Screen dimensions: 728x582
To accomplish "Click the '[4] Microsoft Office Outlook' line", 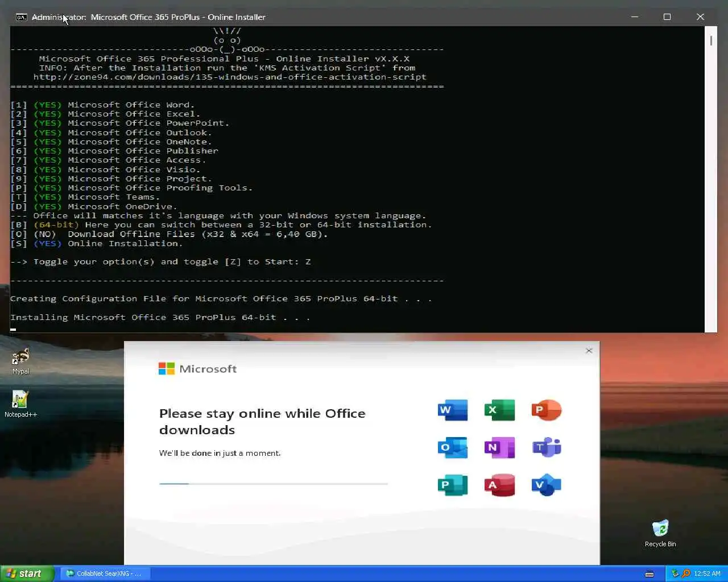I will 111,133.
